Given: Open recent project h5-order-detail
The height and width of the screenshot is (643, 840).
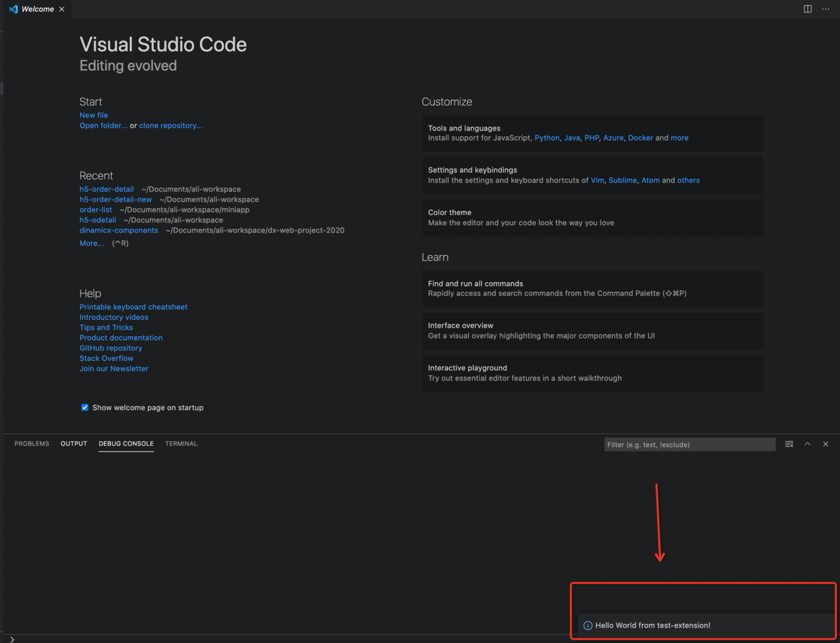Looking at the screenshot, I should [x=107, y=189].
